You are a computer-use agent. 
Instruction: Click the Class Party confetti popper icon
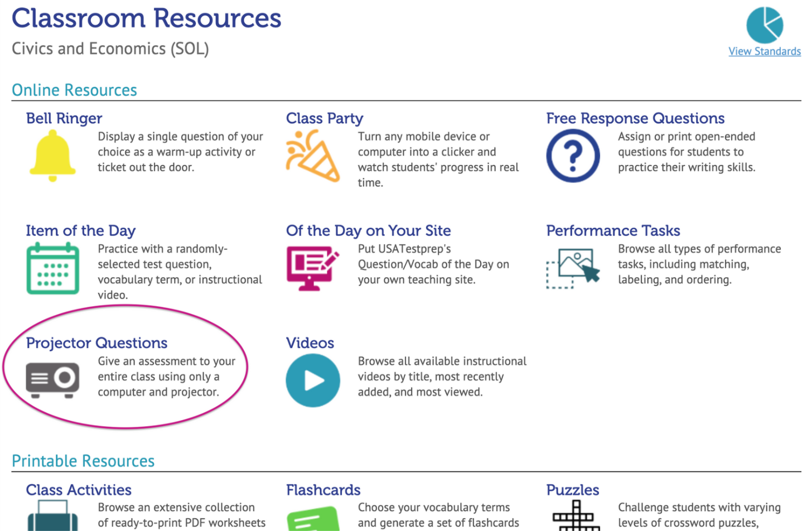point(313,156)
